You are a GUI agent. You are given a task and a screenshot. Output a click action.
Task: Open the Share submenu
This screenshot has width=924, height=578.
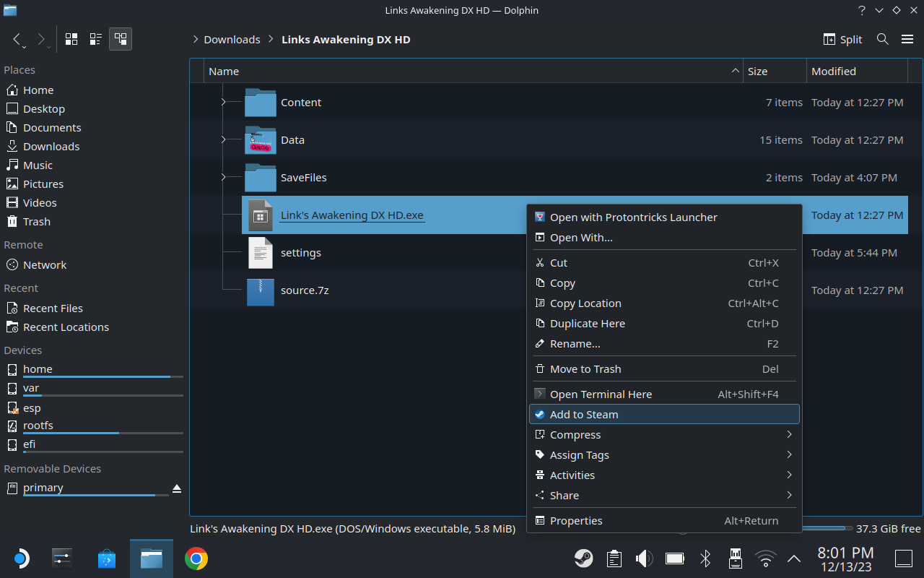click(664, 496)
